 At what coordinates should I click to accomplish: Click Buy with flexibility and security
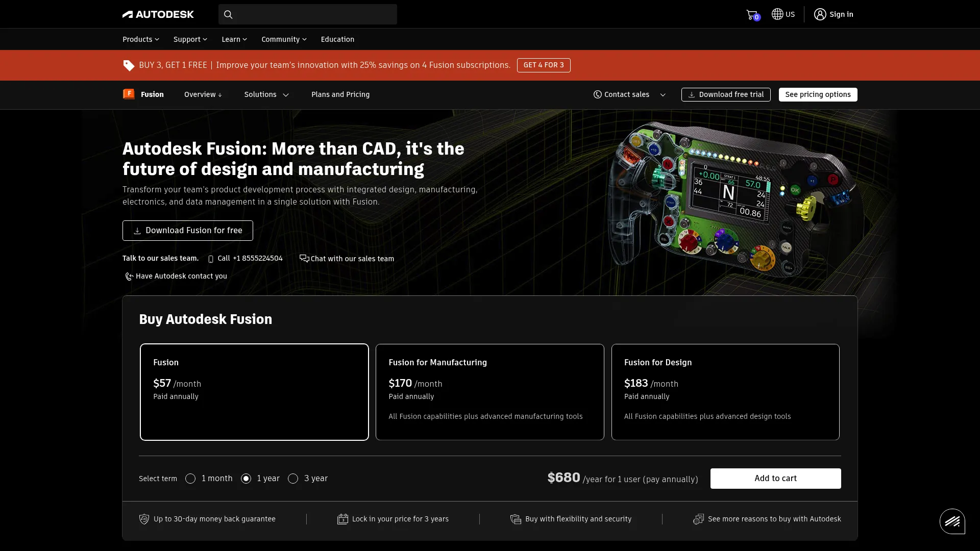(x=578, y=519)
